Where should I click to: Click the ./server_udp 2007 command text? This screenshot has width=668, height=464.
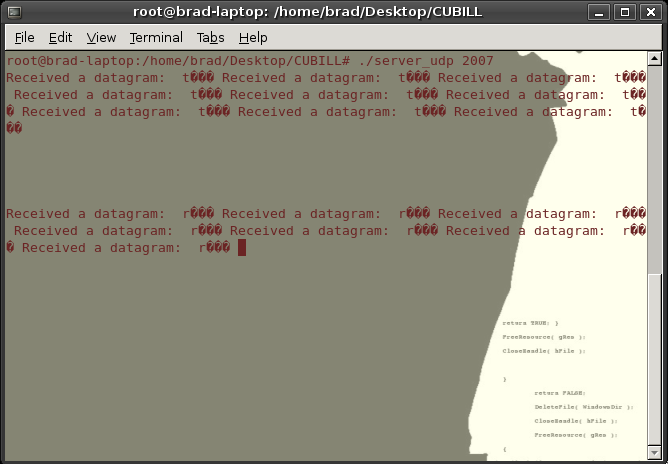[x=426, y=61]
